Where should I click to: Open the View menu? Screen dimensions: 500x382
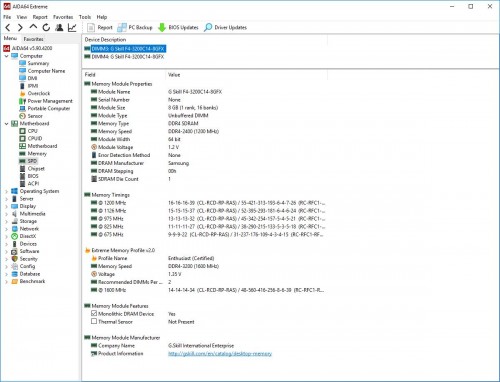click(x=22, y=17)
